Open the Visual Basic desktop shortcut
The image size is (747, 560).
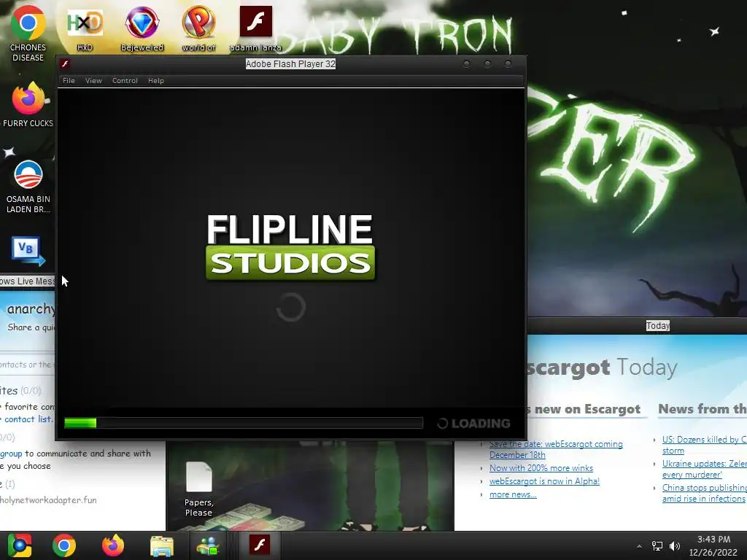tap(28, 251)
